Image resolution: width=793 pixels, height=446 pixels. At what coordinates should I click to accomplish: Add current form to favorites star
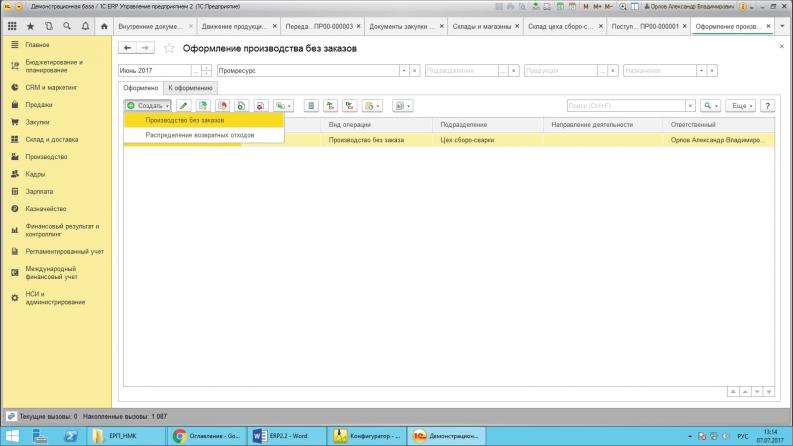tap(169, 47)
